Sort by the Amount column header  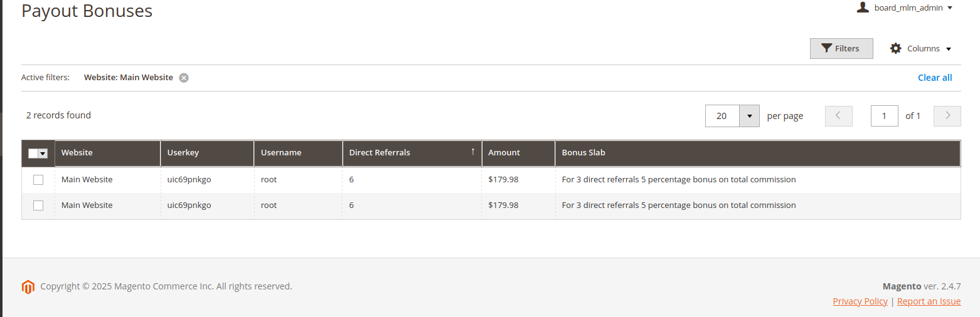(504, 153)
